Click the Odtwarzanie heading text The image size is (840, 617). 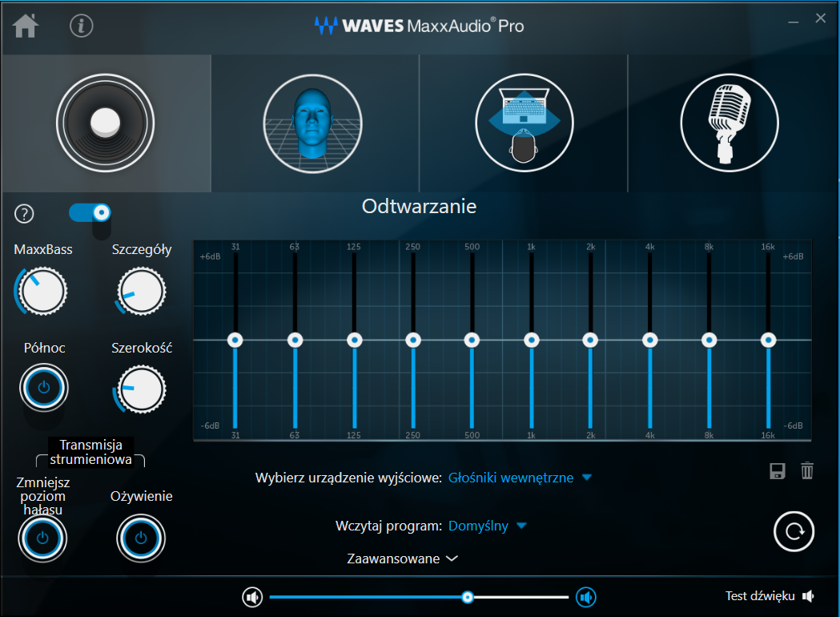tap(419, 207)
